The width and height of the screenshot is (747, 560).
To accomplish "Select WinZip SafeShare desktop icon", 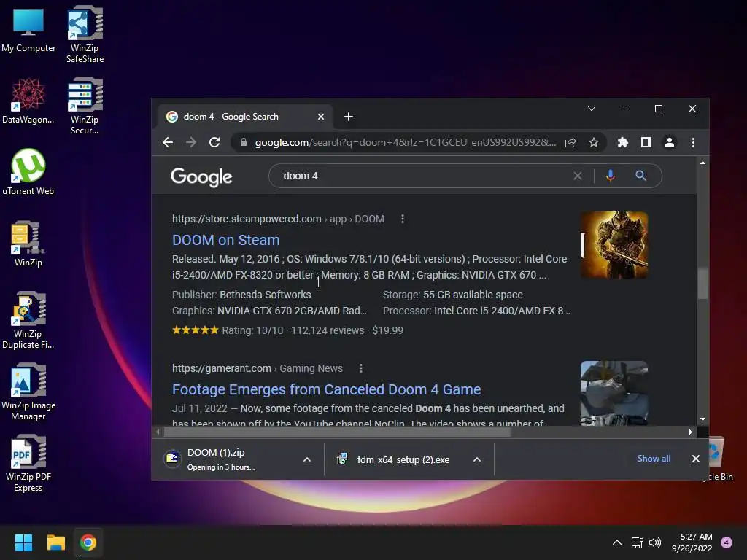I will (x=85, y=34).
